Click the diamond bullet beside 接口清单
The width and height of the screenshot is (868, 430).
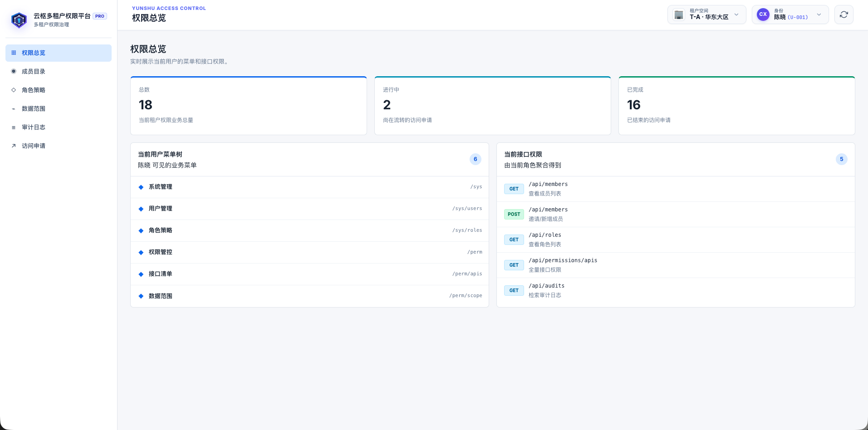(141, 274)
